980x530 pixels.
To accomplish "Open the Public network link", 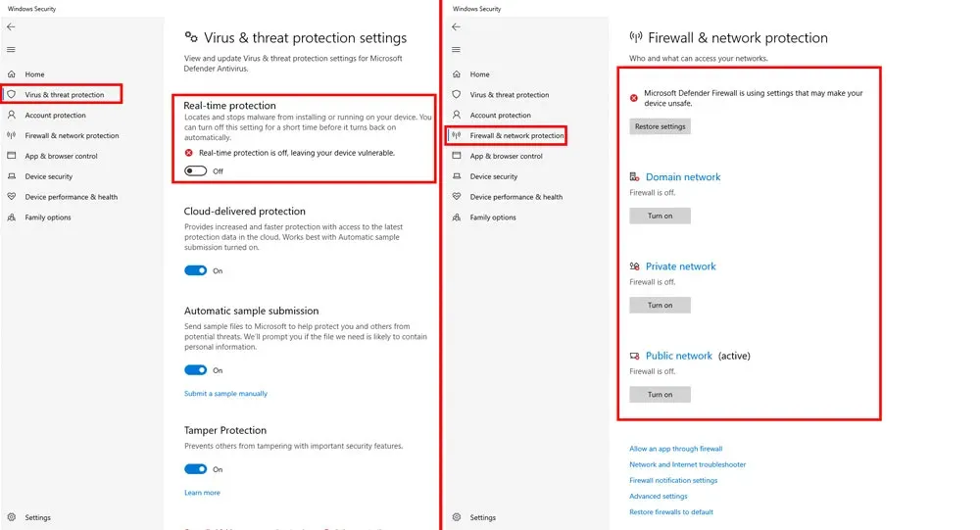I will coord(679,356).
